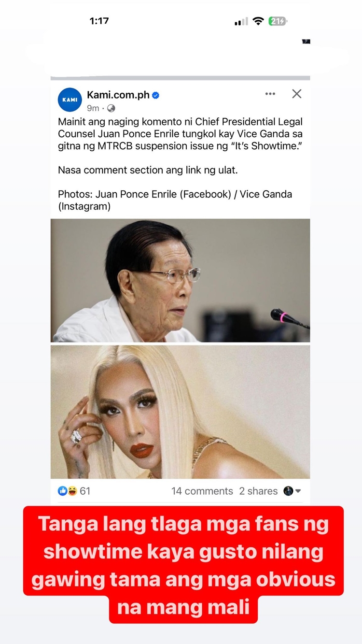Tap the Wi-Fi icon in the status bar
Image resolution: width=362 pixels, height=644 pixels.
(x=258, y=21)
